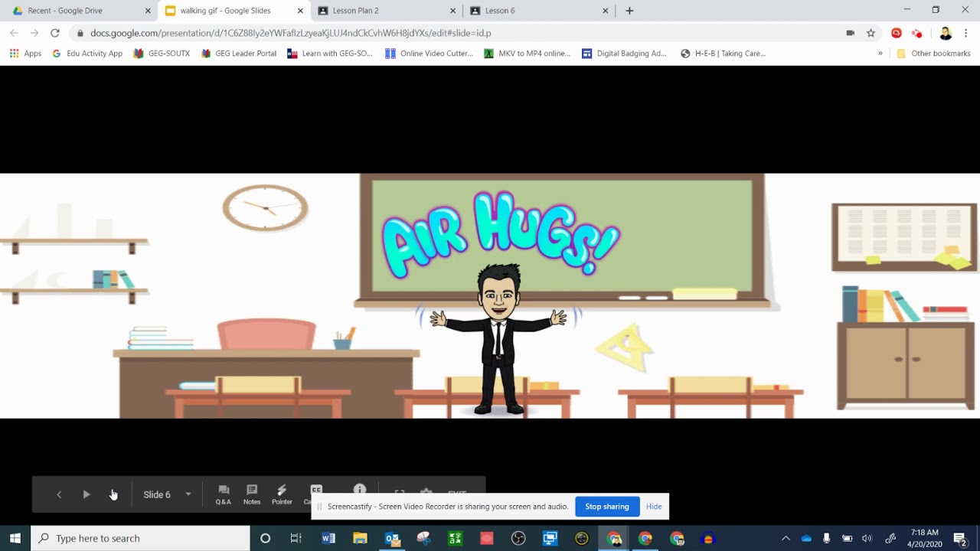Bookmark this page with star icon
This screenshot has height=551, width=980.
[871, 33]
